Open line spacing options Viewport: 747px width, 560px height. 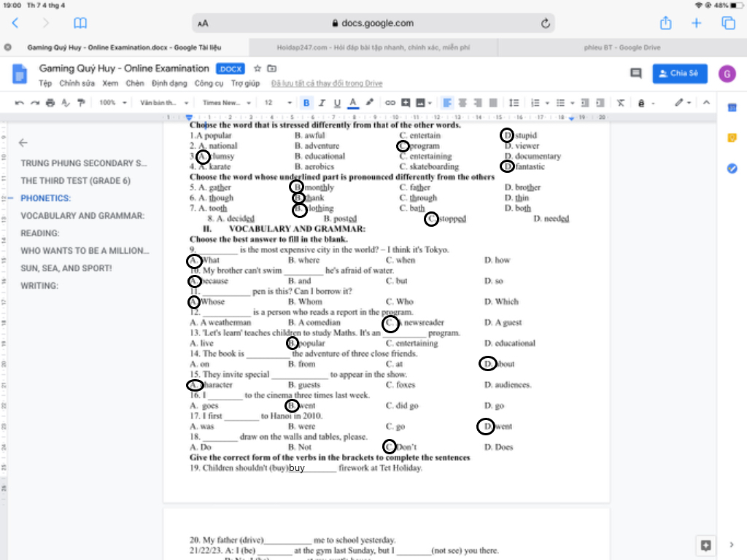click(x=514, y=103)
